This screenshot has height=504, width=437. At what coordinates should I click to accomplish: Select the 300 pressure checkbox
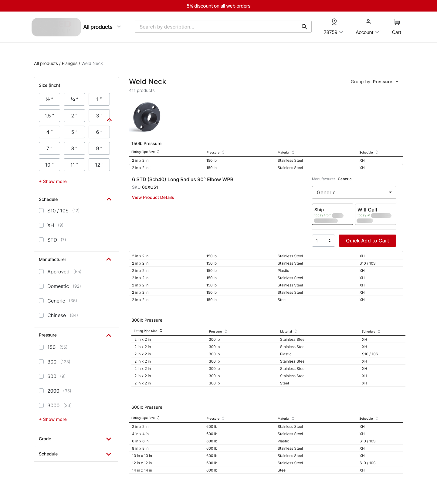(x=41, y=362)
